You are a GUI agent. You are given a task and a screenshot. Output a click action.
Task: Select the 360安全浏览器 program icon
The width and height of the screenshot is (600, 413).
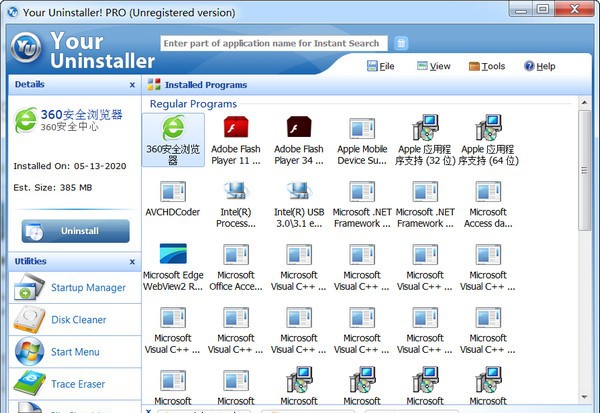173,128
